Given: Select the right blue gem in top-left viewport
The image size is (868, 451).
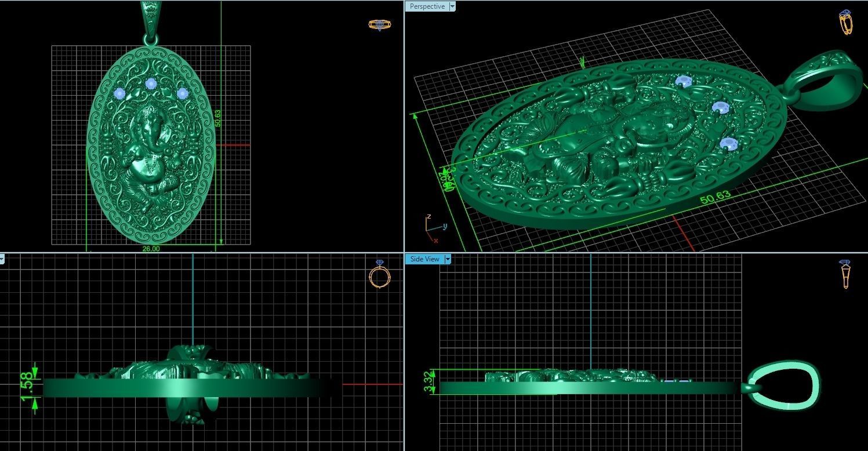Looking at the screenshot, I should point(183,93).
